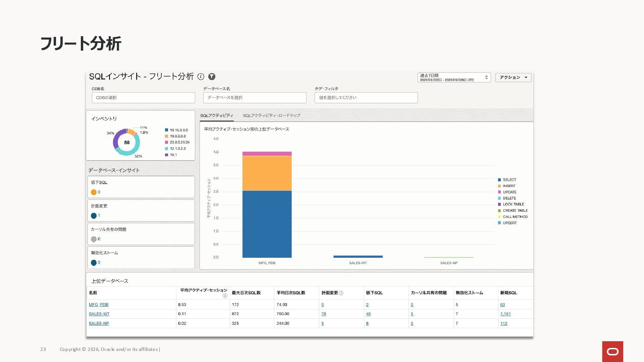The height and width of the screenshot is (362, 644).
Task: Click the info icon beside the Fleet Analysis title
Action: point(201,77)
